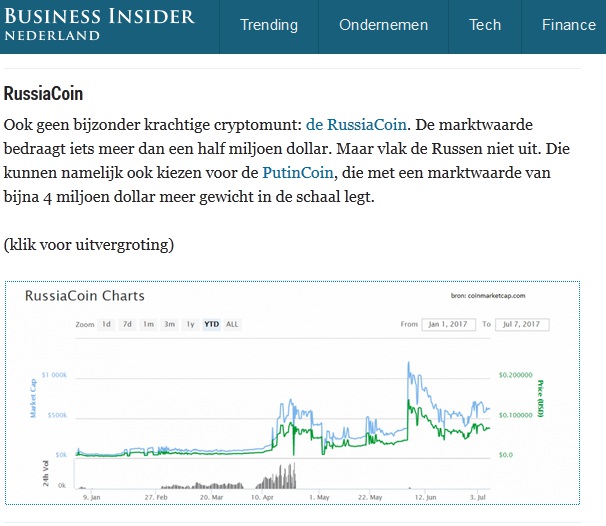Viewport: 606px width, 526px height.
Task: Follow the 'de RussiaCoin' link
Action: tap(356, 125)
